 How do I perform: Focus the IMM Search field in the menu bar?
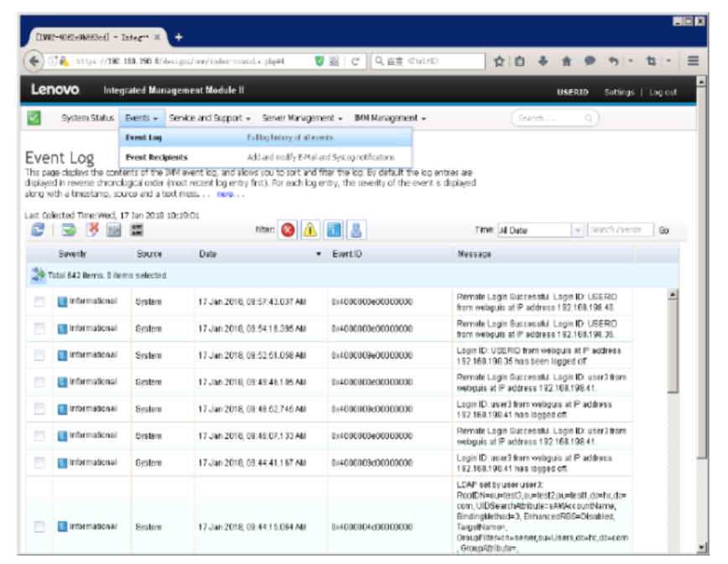click(x=555, y=118)
